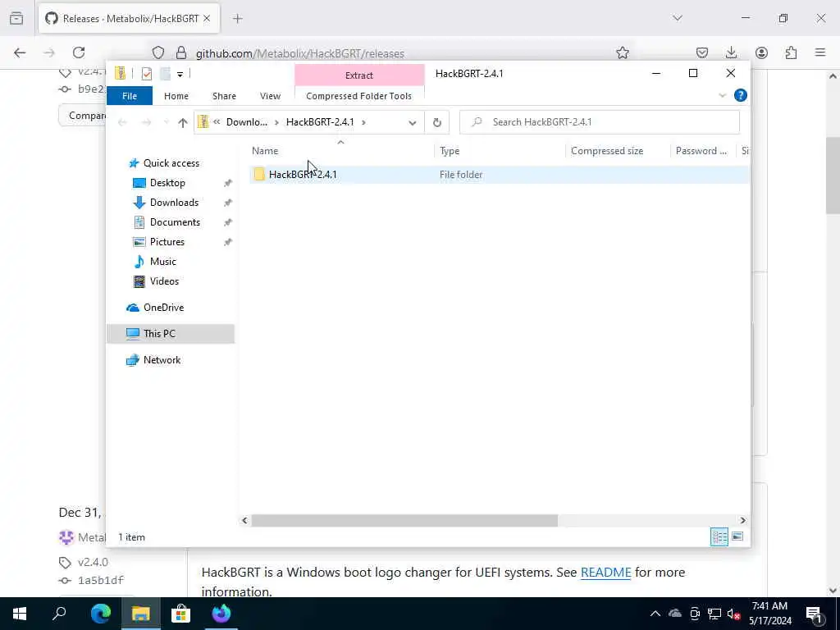The width and height of the screenshot is (840, 630).
Task: Sort by Password column header
Action: tap(701, 151)
